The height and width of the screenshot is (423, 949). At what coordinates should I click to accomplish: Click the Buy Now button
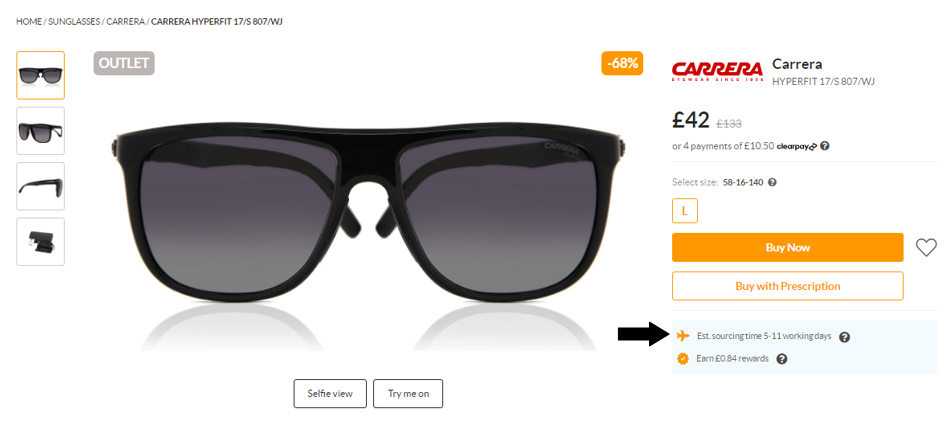coord(787,248)
